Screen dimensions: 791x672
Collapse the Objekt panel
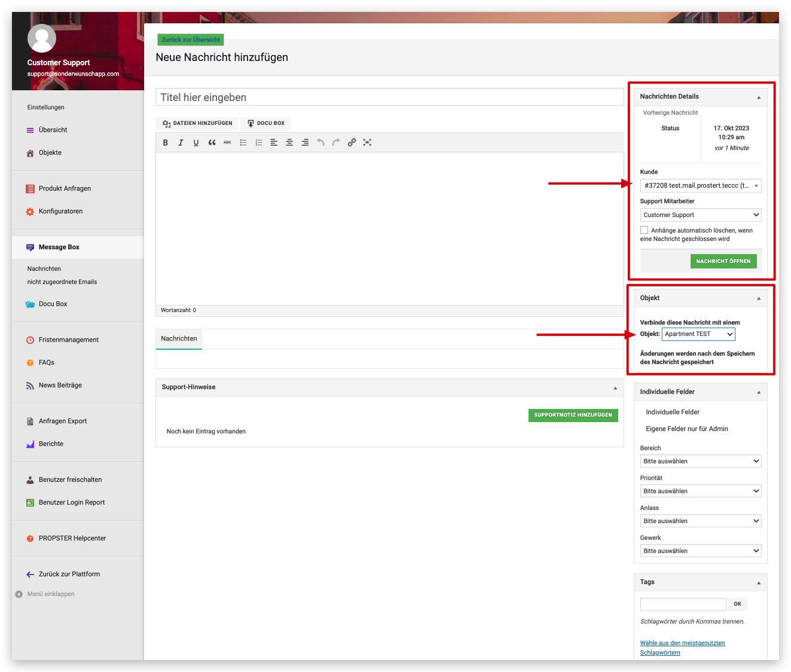click(x=759, y=298)
